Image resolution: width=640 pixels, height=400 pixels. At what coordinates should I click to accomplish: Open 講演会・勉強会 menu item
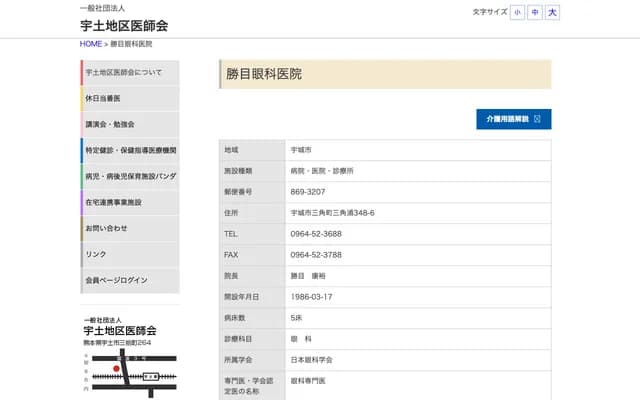130,124
